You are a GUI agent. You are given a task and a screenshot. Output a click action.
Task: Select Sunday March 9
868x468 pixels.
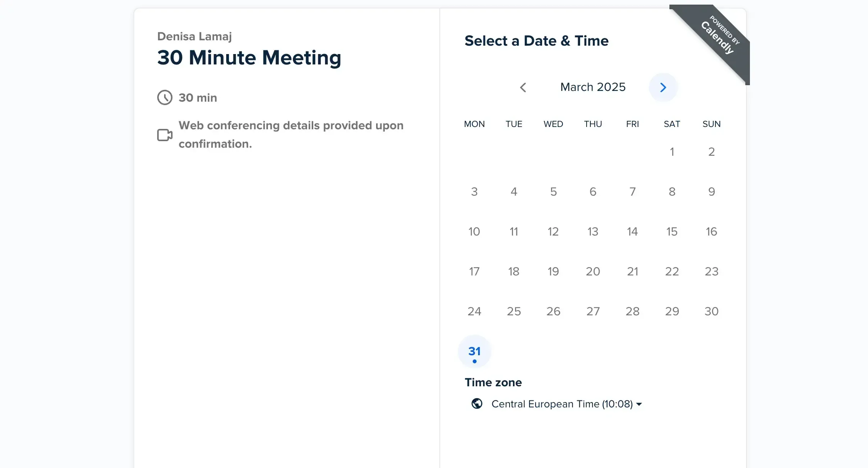coord(711,191)
